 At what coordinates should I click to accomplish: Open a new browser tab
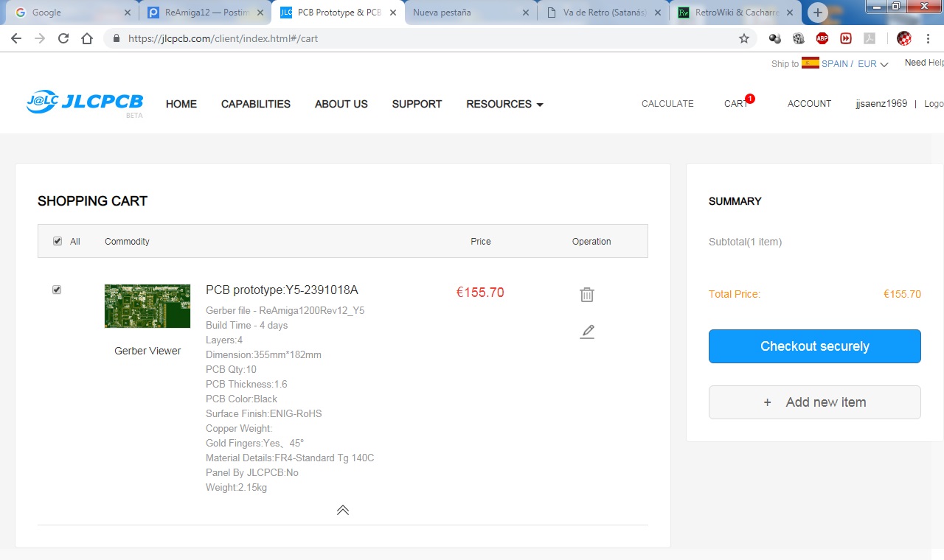(x=817, y=13)
